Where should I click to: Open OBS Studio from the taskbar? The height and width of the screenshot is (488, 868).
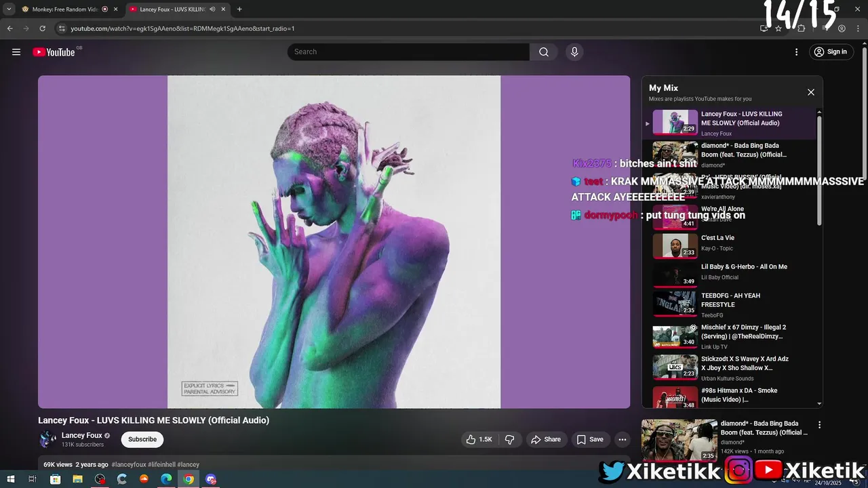click(100, 479)
